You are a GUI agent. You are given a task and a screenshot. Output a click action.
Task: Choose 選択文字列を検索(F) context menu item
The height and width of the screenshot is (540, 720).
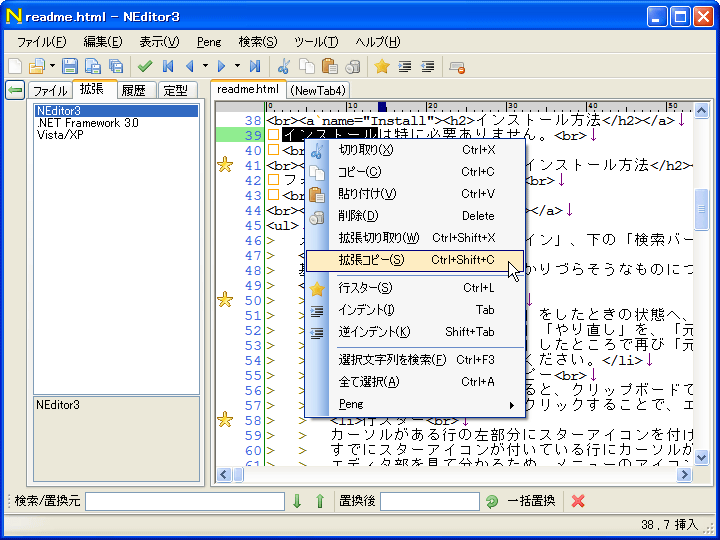coord(415,360)
